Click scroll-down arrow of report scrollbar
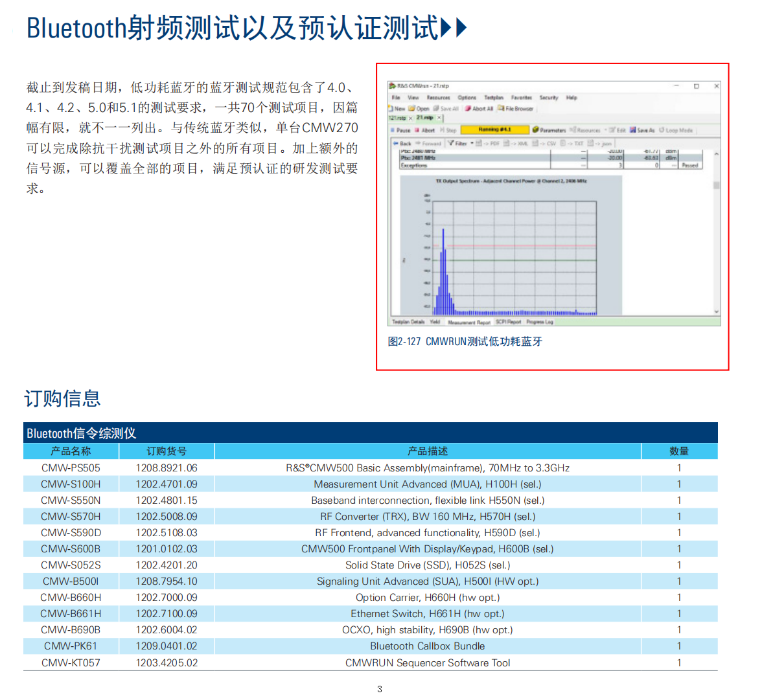 (717, 311)
